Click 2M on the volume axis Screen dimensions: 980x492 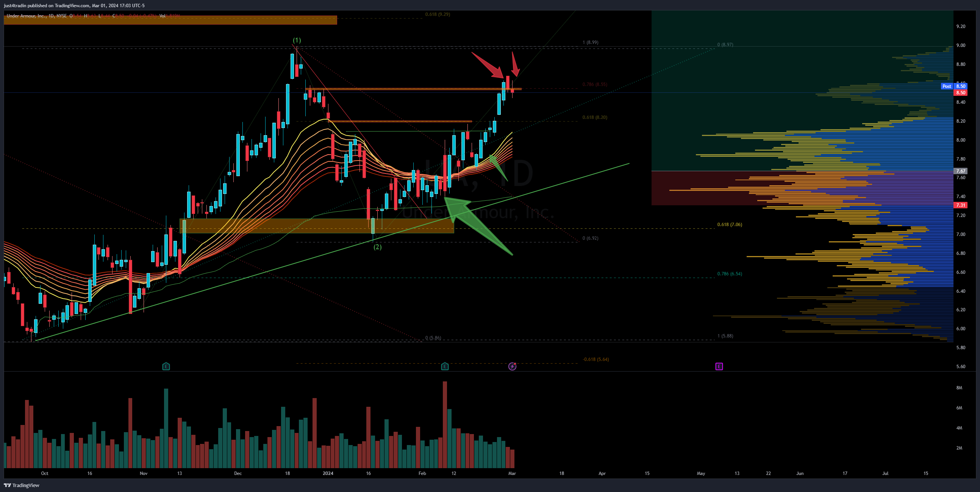pyautogui.click(x=959, y=448)
